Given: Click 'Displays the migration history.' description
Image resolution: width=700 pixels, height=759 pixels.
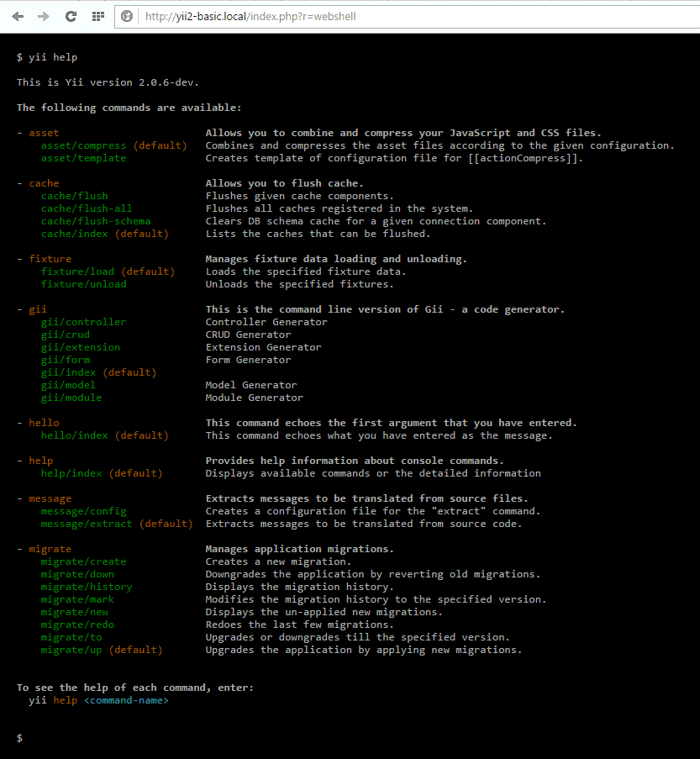Looking at the screenshot, I should click(x=300, y=586).
